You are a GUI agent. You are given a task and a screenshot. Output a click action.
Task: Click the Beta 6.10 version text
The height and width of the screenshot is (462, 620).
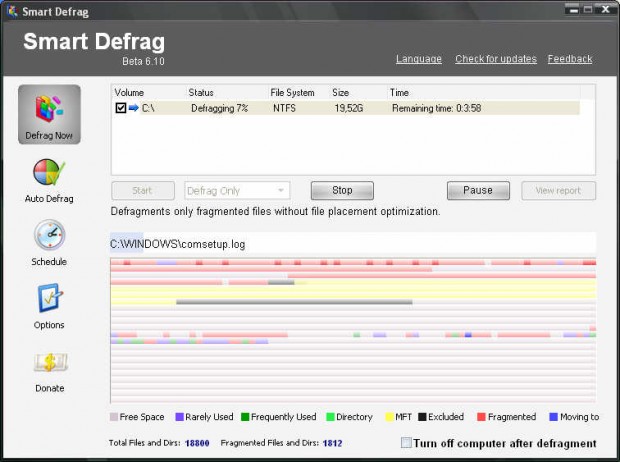143,61
